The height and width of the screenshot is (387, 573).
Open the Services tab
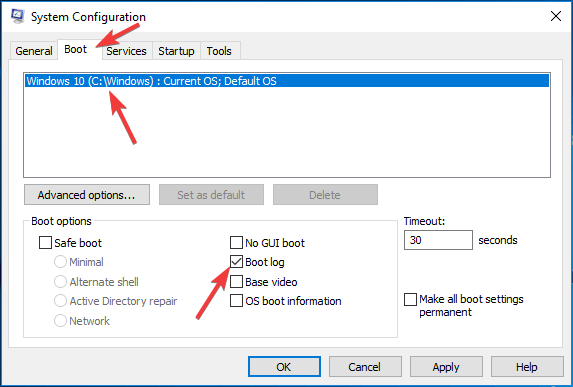point(126,51)
